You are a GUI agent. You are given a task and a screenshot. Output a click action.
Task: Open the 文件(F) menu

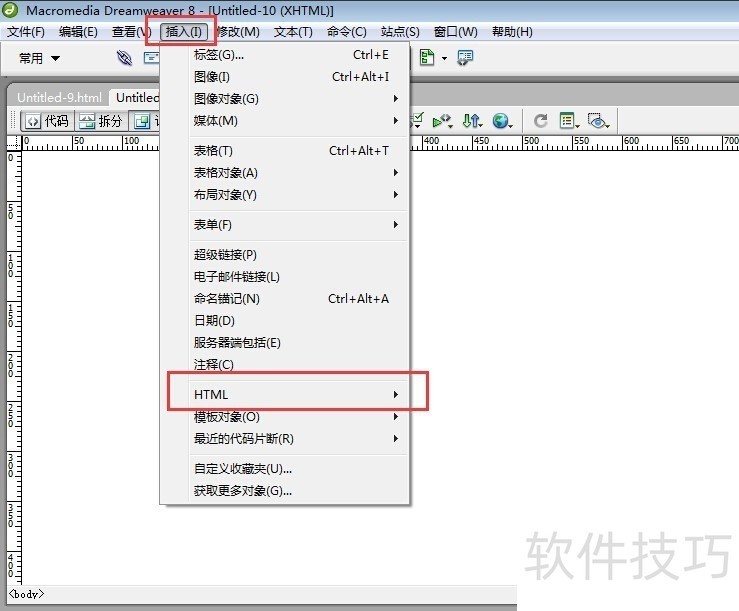click(25, 32)
